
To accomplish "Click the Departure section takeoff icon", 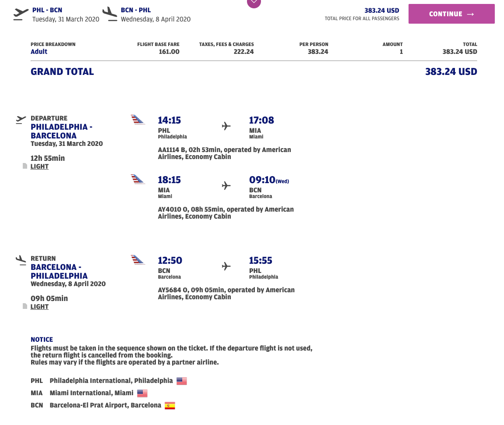I will point(21,119).
